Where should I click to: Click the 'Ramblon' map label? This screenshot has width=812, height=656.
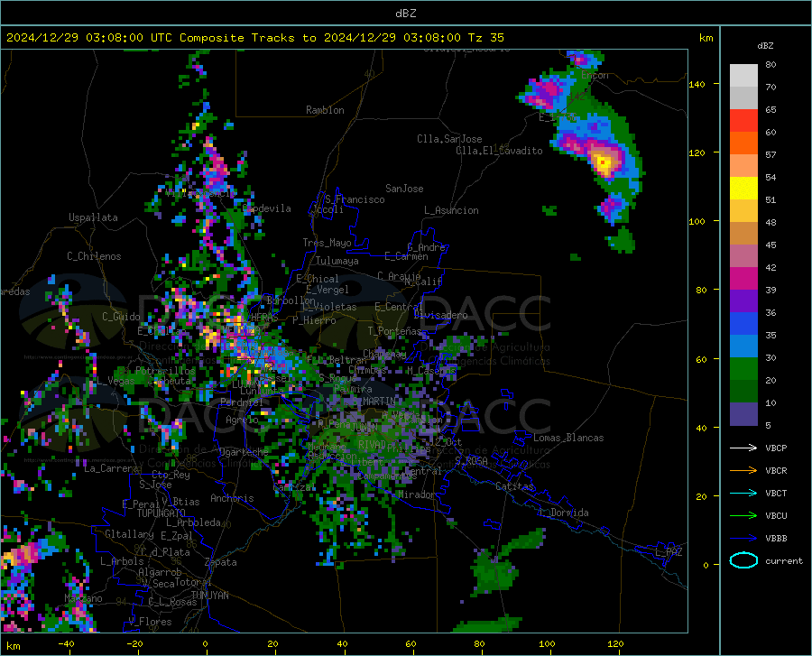pyautogui.click(x=325, y=110)
